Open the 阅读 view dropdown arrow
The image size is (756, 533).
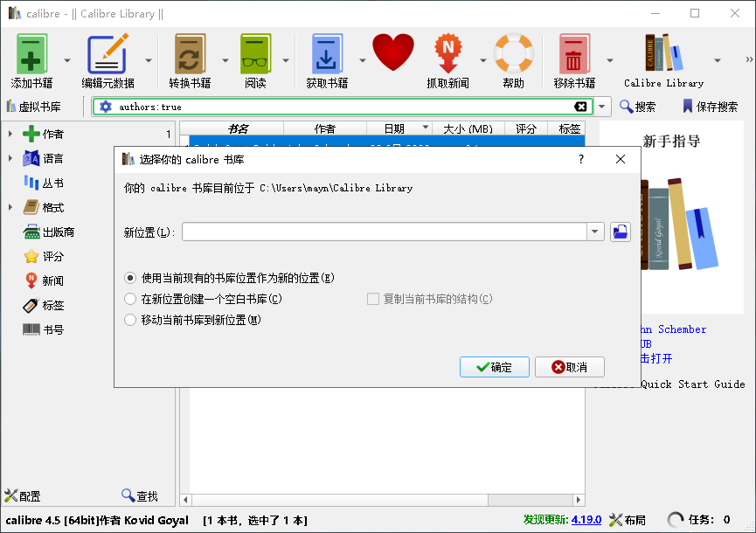click(x=286, y=60)
